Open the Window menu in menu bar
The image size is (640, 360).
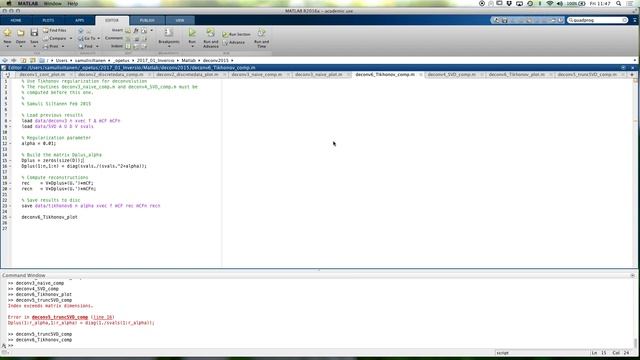pos(53,3)
